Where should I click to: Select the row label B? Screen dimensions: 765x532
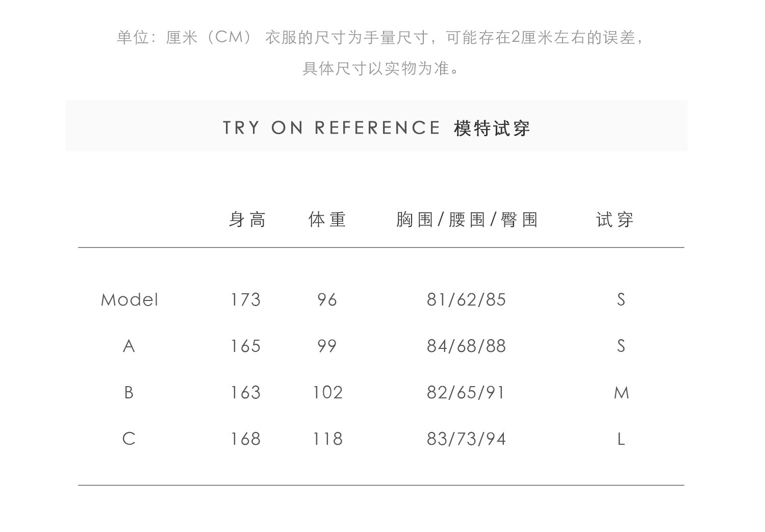tap(129, 393)
